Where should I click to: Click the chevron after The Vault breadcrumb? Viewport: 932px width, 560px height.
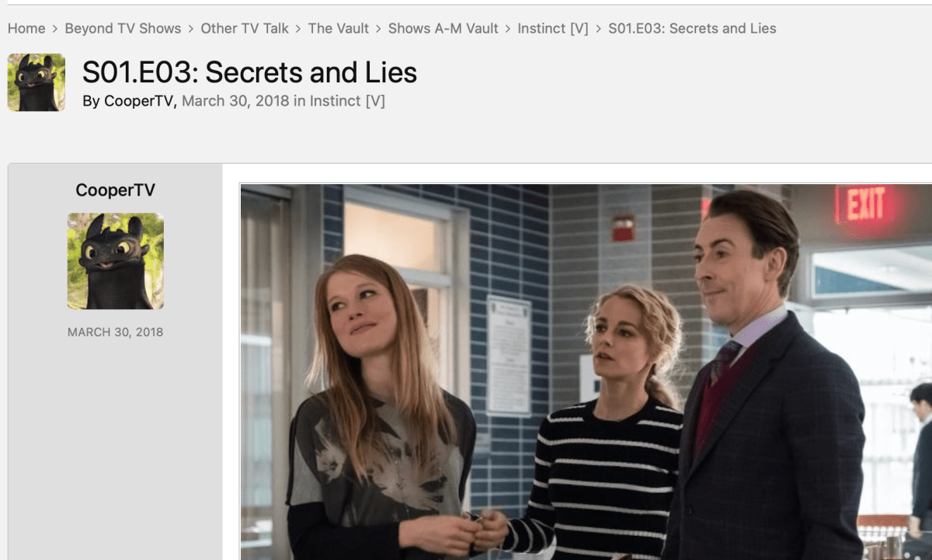(379, 29)
